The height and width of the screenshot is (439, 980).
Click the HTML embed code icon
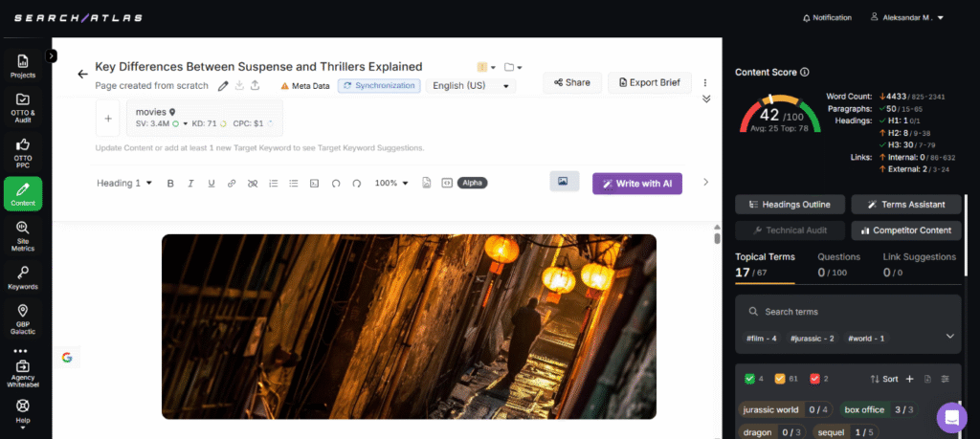point(446,183)
